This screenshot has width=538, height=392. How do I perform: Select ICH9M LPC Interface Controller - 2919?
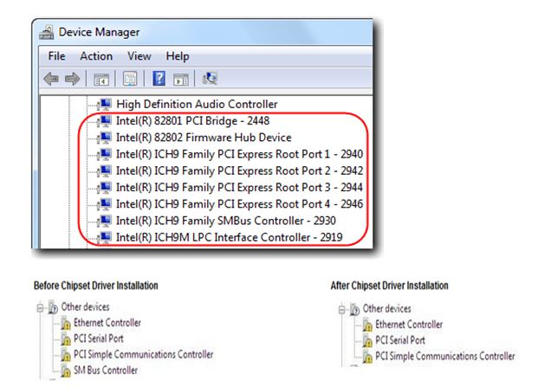coord(230,237)
